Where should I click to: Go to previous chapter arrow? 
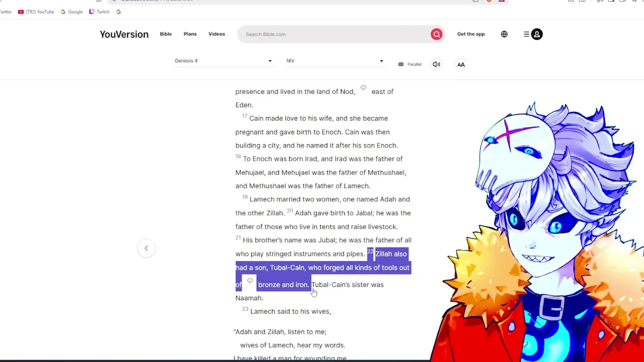(x=146, y=248)
